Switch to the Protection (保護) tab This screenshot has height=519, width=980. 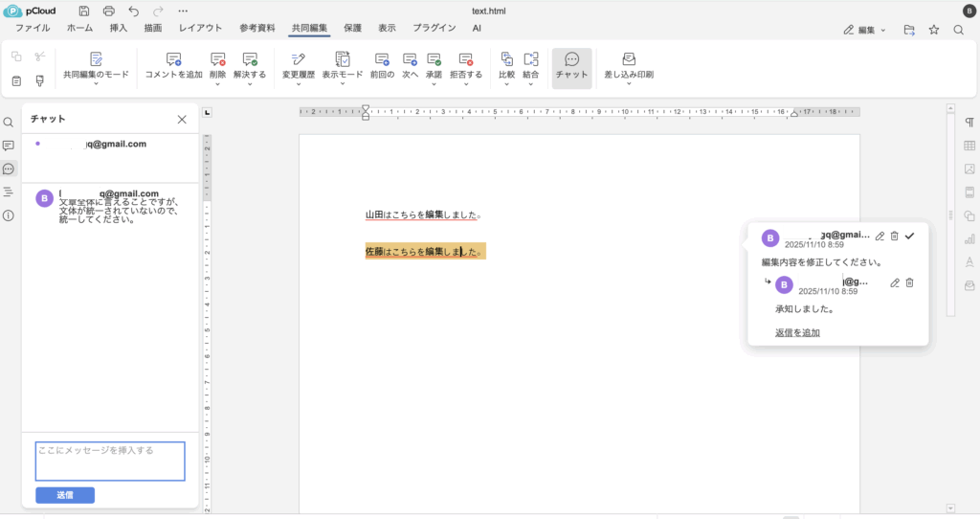[x=352, y=29]
